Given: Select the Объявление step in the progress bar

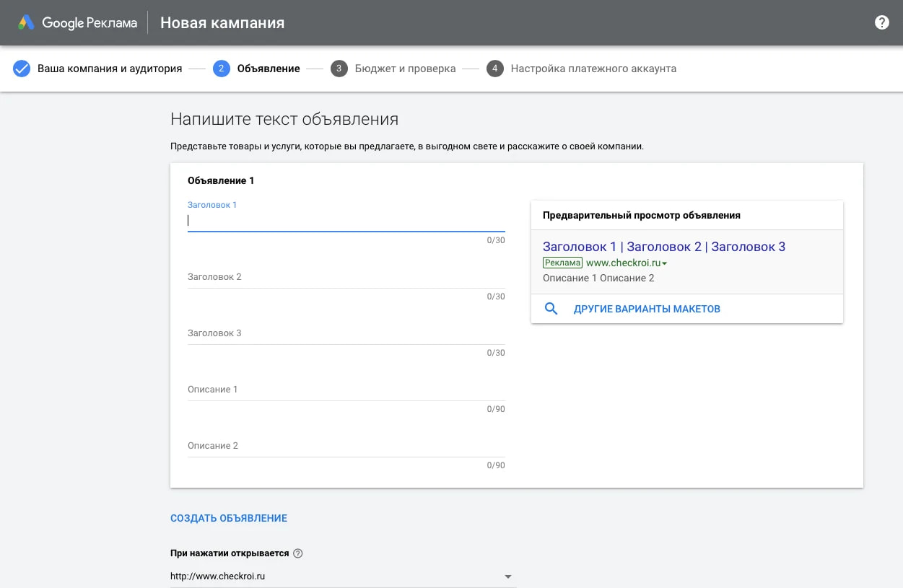Looking at the screenshot, I should point(268,68).
